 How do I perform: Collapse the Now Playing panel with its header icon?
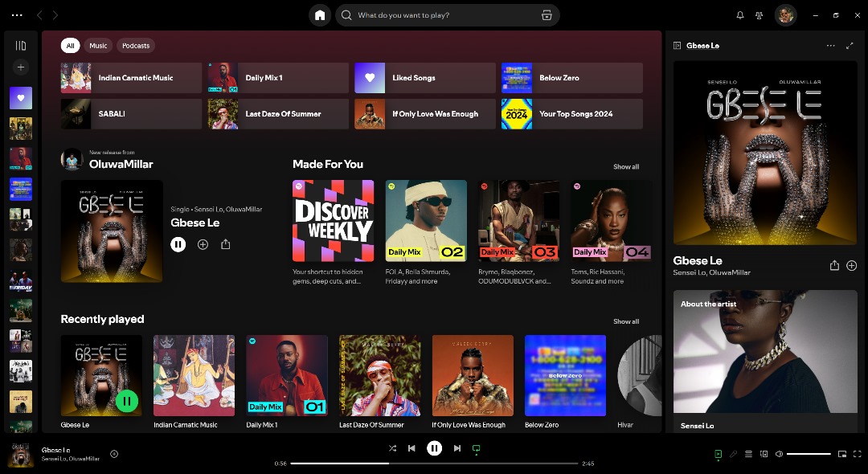point(677,45)
